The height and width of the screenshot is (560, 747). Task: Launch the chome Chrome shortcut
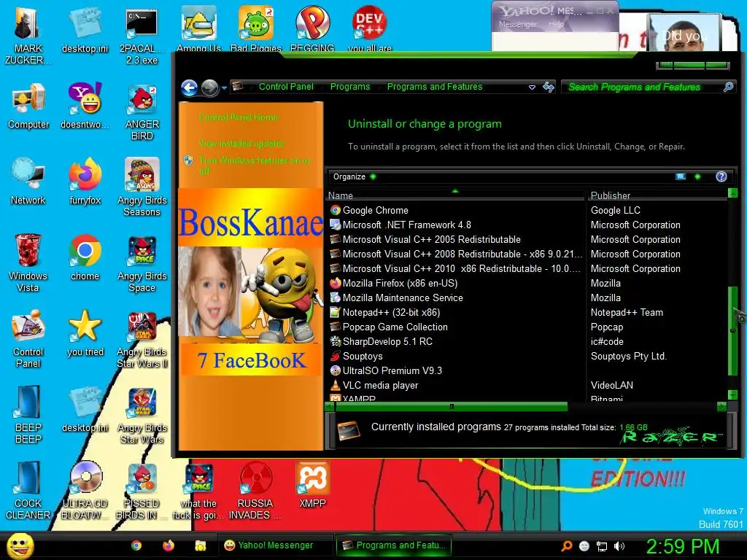pos(85,257)
